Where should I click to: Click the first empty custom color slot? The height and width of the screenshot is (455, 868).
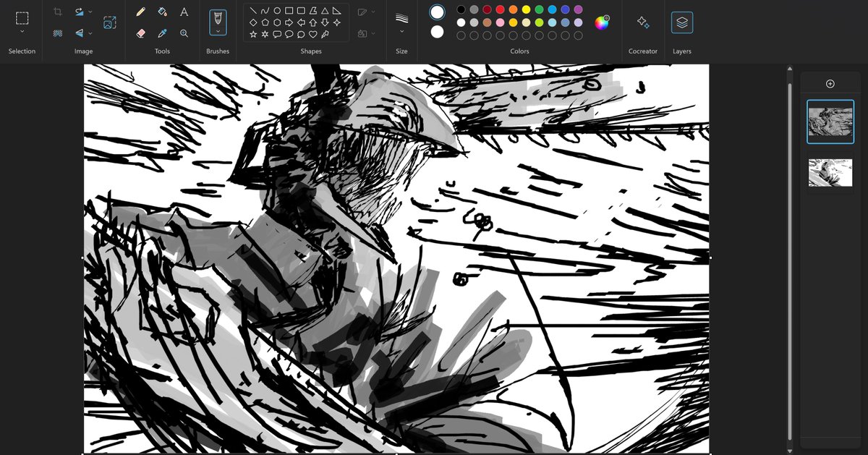[461, 35]
